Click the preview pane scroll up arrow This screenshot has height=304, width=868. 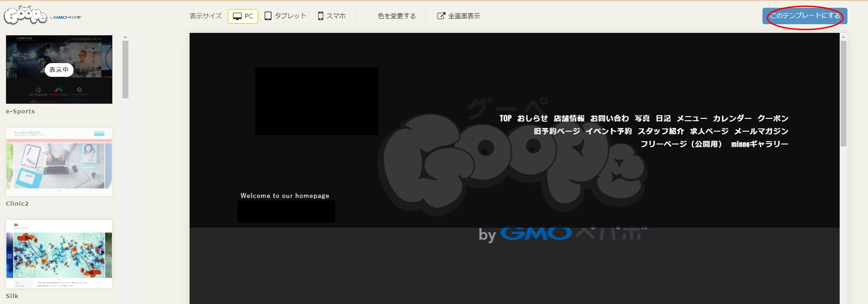pyautogui.click(x=844, y=37)
